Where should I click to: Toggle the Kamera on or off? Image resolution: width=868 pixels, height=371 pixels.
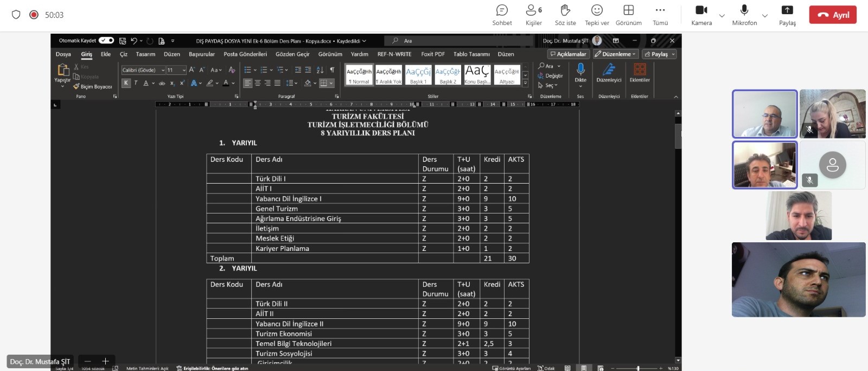point(701,15)
